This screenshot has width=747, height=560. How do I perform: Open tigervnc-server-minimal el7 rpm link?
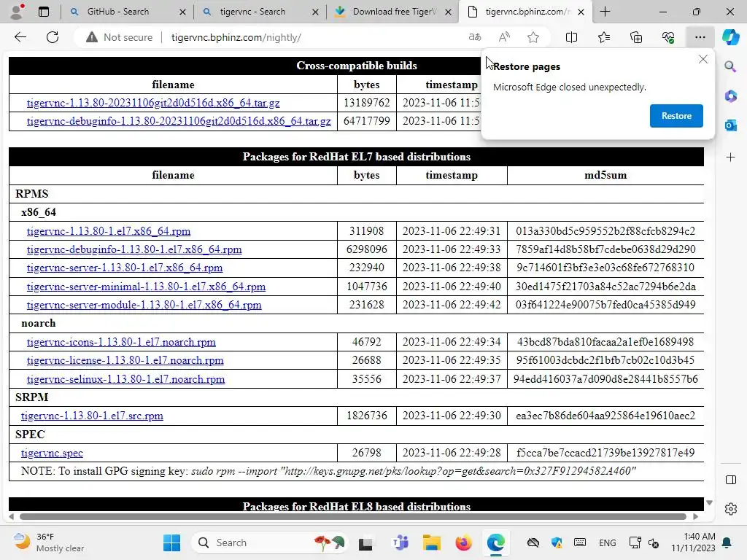(146, 286)
